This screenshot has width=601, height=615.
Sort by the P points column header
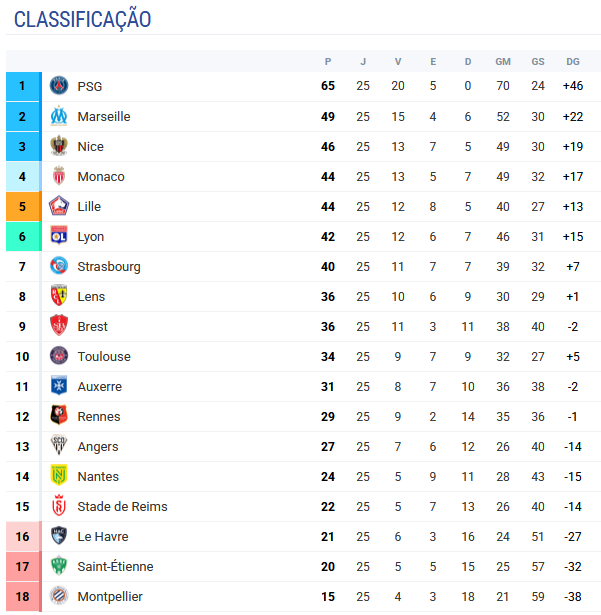328,62
